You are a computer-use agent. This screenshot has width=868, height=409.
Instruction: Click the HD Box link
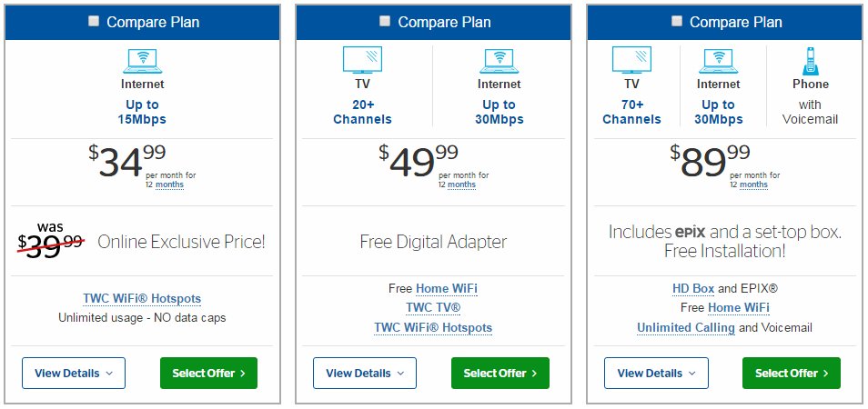[693, 288]
